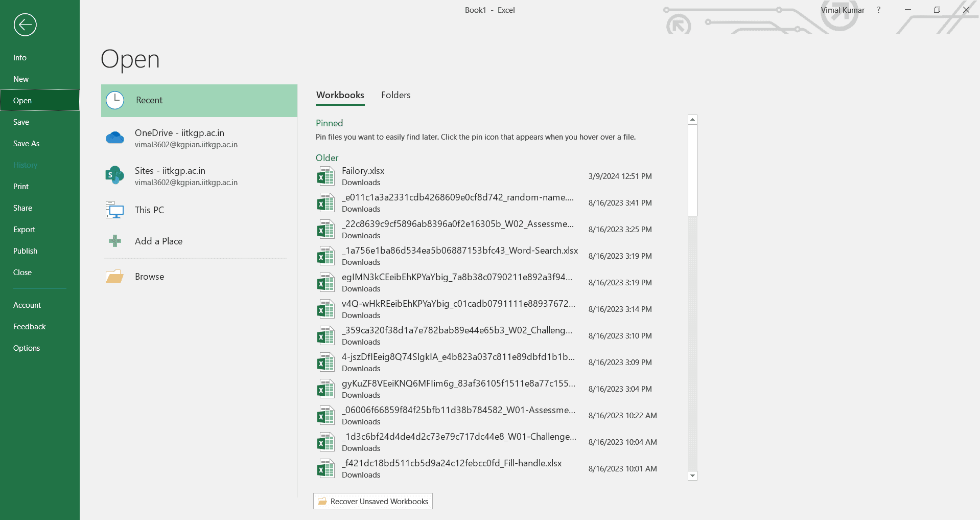Image resolution: width=980 pixels, height=520 pixels.
Task: Select the Recent clock icon
Action: point(115,100)
